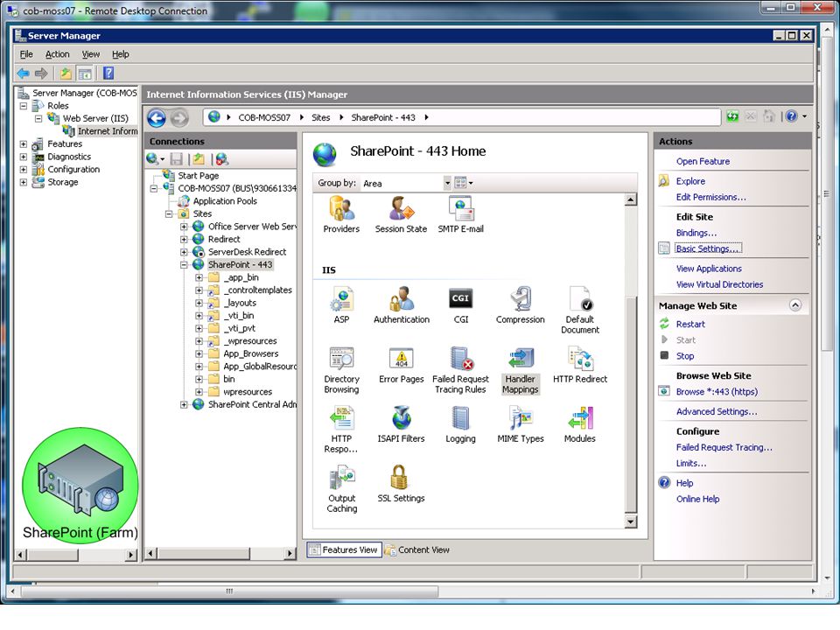The width and height of the screenshot is (840, 630).
Task: Open the SMTP E-mail feature
Action: [x=460, y=215]
